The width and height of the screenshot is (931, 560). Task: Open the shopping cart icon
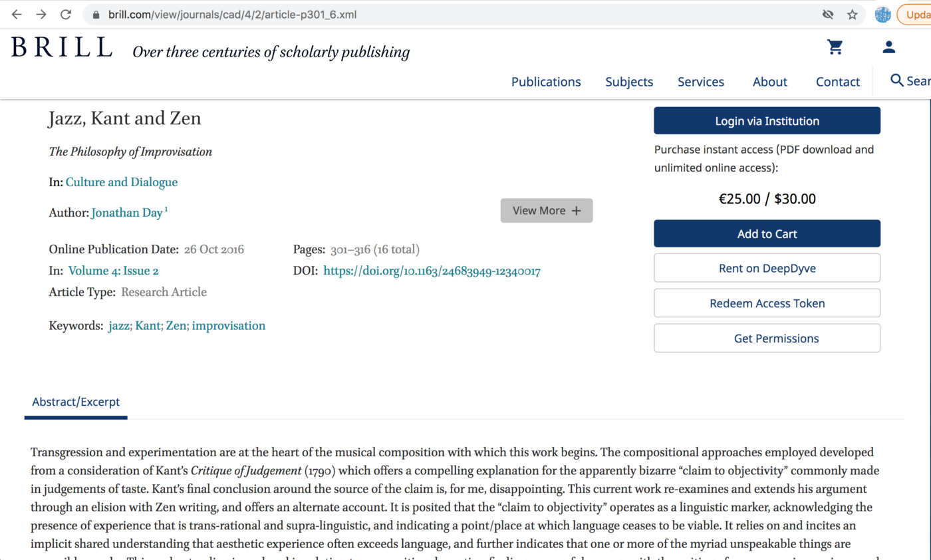835,47
